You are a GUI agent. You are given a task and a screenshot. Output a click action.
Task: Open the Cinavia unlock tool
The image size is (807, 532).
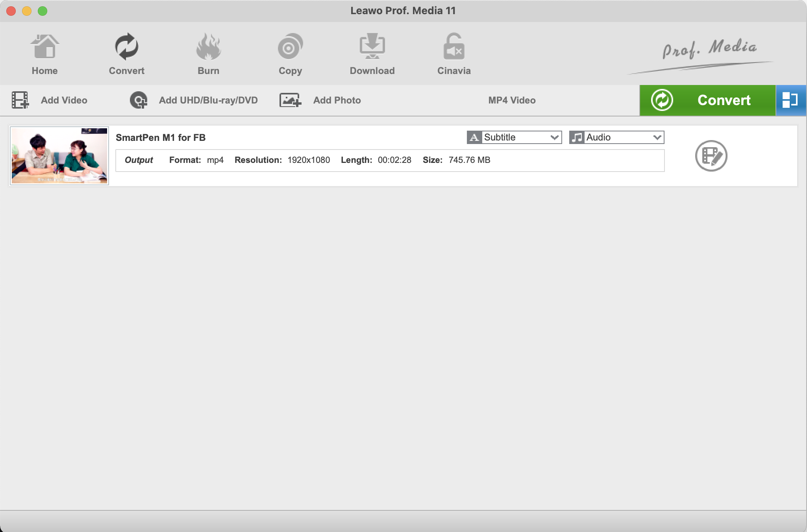coord(454,47)
